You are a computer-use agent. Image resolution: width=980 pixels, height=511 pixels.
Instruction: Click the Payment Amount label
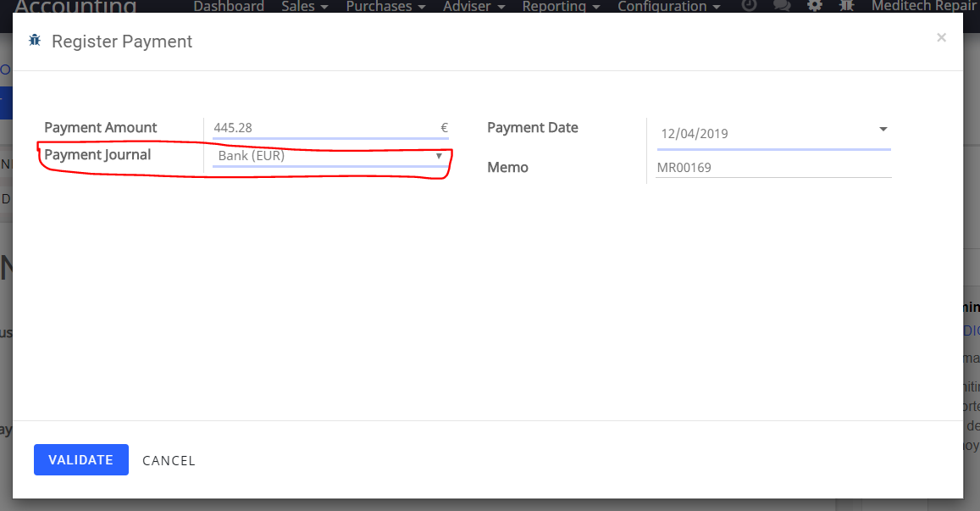coord(101,128)
